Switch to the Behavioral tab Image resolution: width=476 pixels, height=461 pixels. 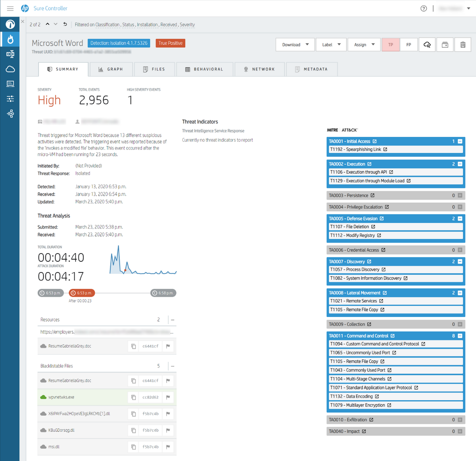pyautogui.click(x=204, y=69)
